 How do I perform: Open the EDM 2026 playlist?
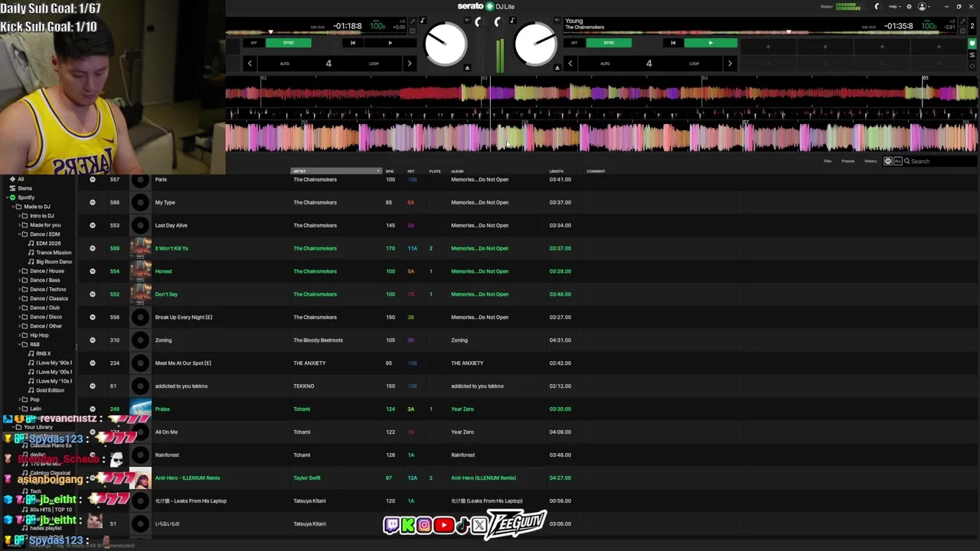[x=48, y=243]
